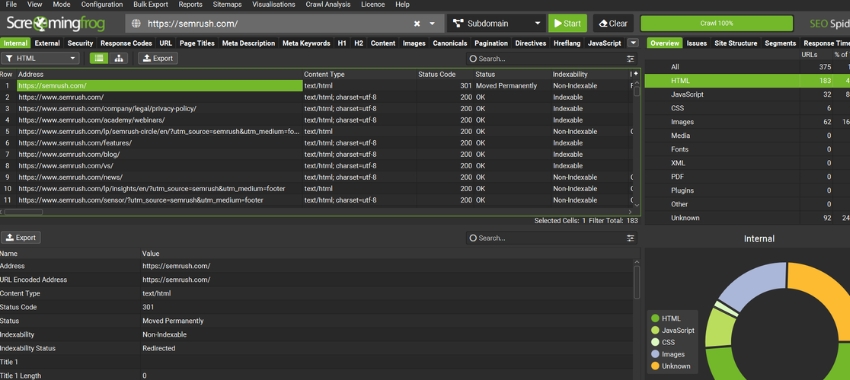850x380 pixels.
Task: Click the Address column header
Action: point(159,74)
